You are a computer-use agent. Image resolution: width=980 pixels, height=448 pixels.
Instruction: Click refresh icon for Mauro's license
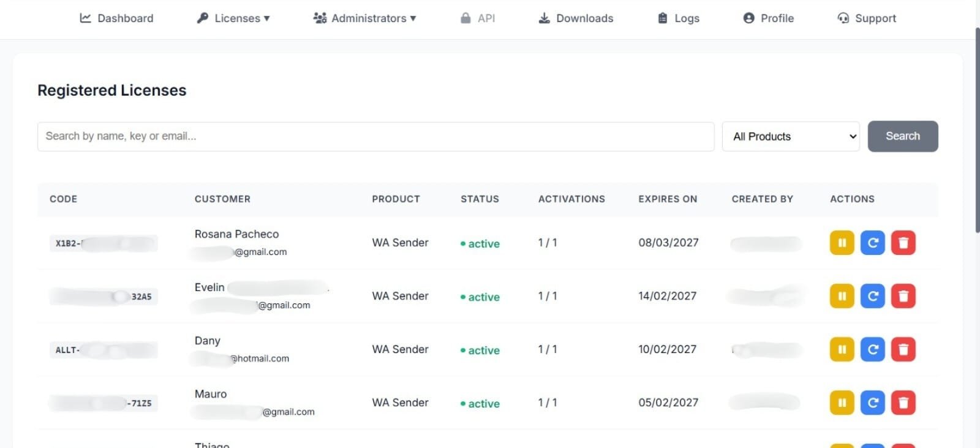873,403
